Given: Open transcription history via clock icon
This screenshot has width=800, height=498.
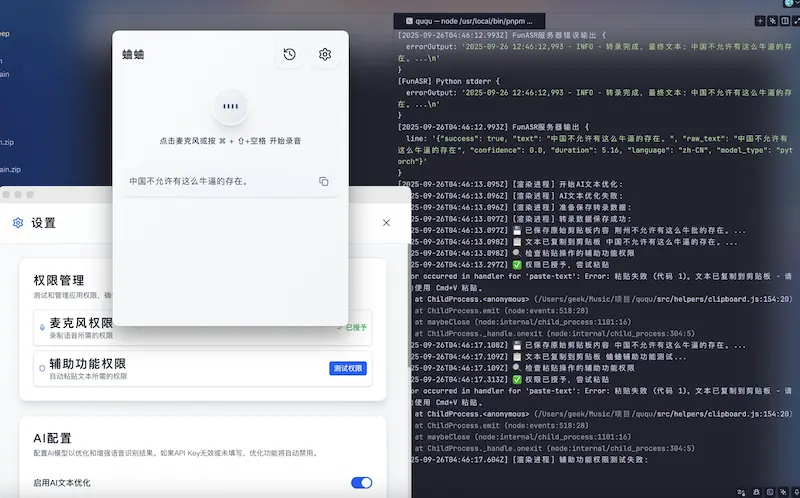Looking at the screenshot, I should point(289,54).
